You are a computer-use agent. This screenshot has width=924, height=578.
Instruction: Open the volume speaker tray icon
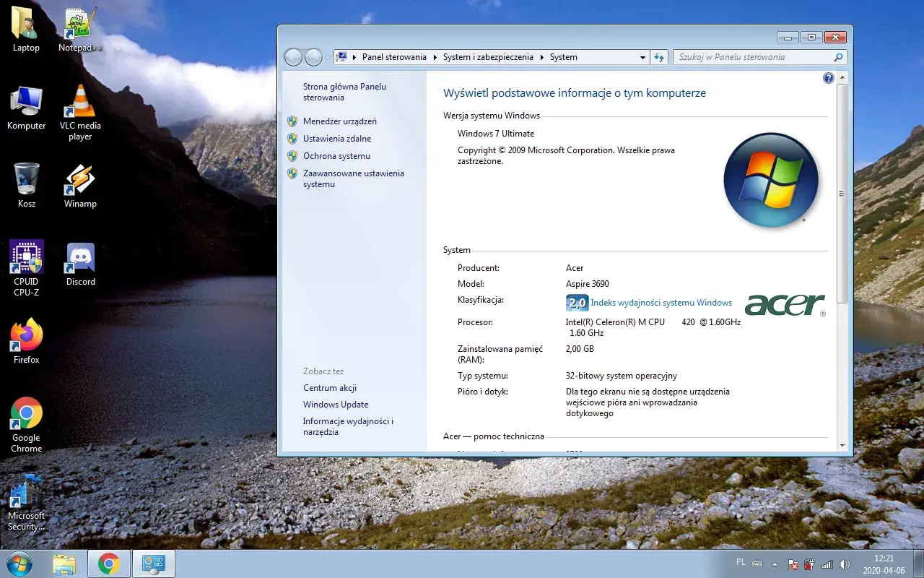[844, 564]
